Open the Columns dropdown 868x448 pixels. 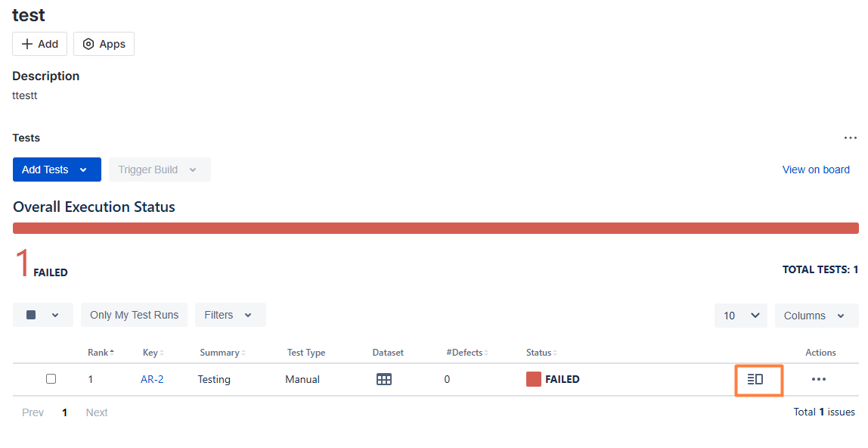point(817,315)
